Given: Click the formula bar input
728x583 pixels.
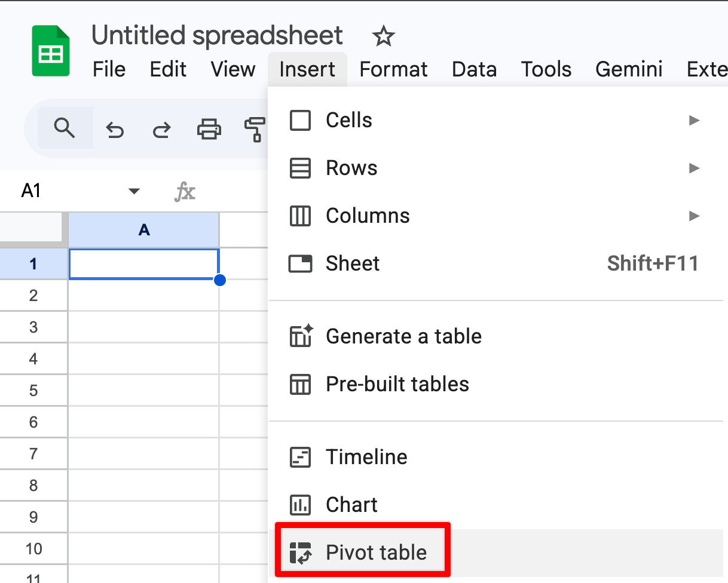Looking at the screenshot, I should [x=239, y=191].
